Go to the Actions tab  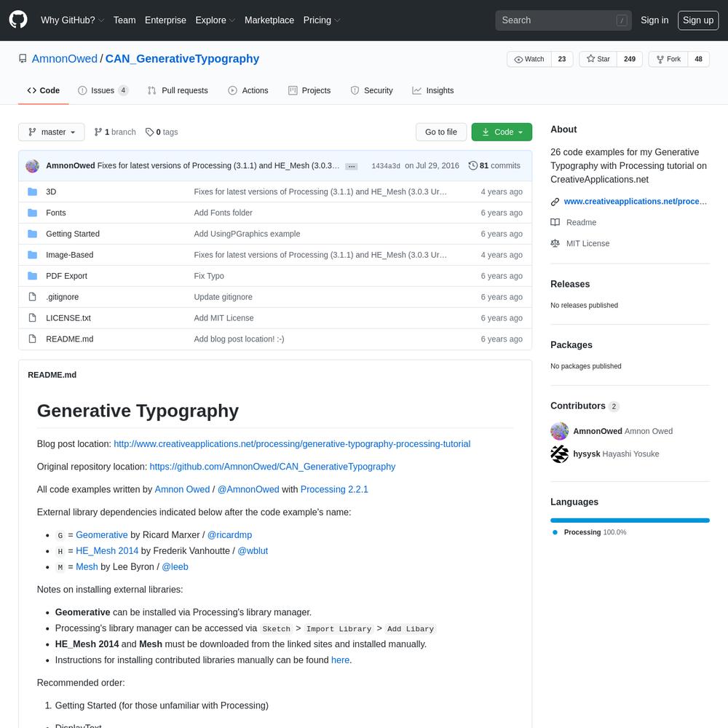tap(248, 90)
